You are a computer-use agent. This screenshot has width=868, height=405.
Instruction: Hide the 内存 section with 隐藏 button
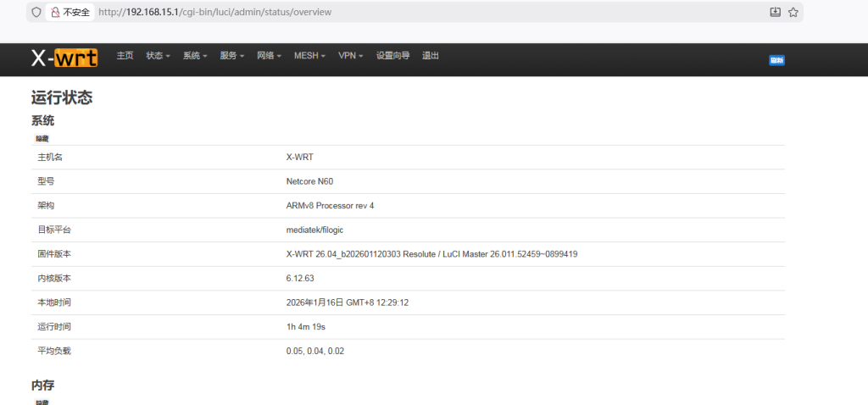pos(42,402)
